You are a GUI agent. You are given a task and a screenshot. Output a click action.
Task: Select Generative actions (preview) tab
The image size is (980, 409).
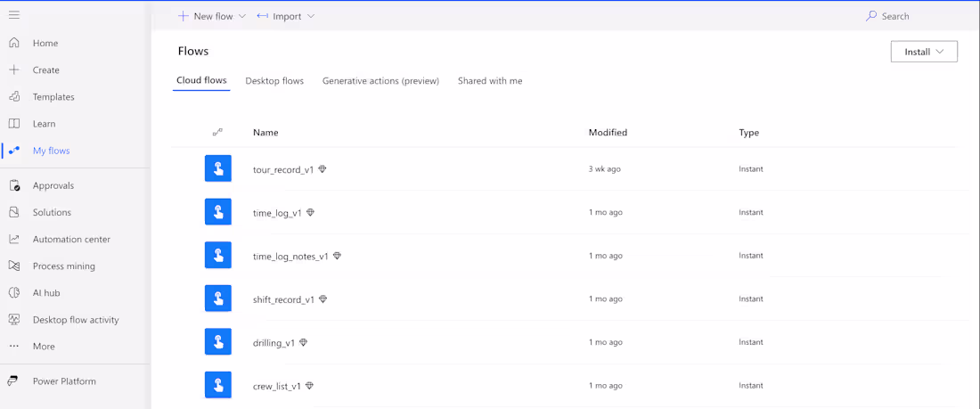380,81
